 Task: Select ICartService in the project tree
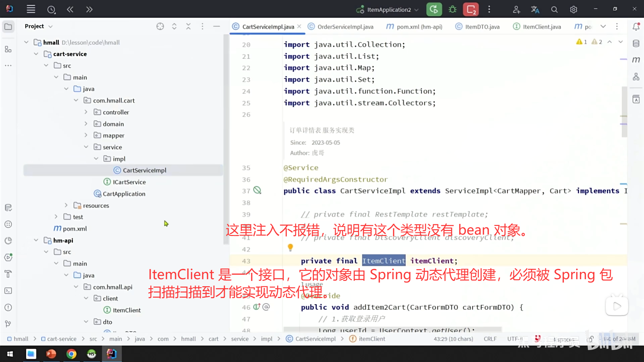(129, 182)
